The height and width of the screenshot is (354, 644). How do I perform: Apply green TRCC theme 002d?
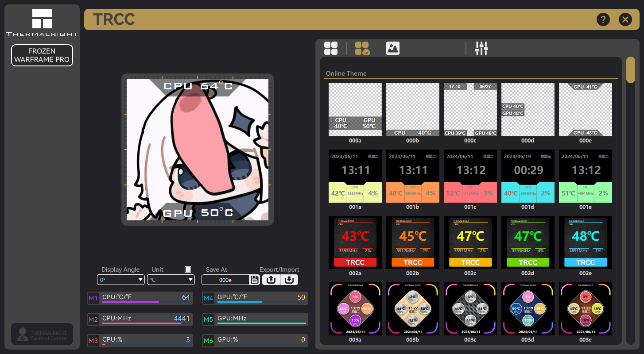coord(528,242)
